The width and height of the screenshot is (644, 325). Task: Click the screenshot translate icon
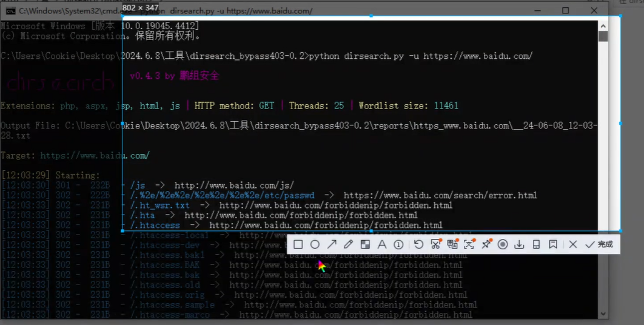point(452,244)
